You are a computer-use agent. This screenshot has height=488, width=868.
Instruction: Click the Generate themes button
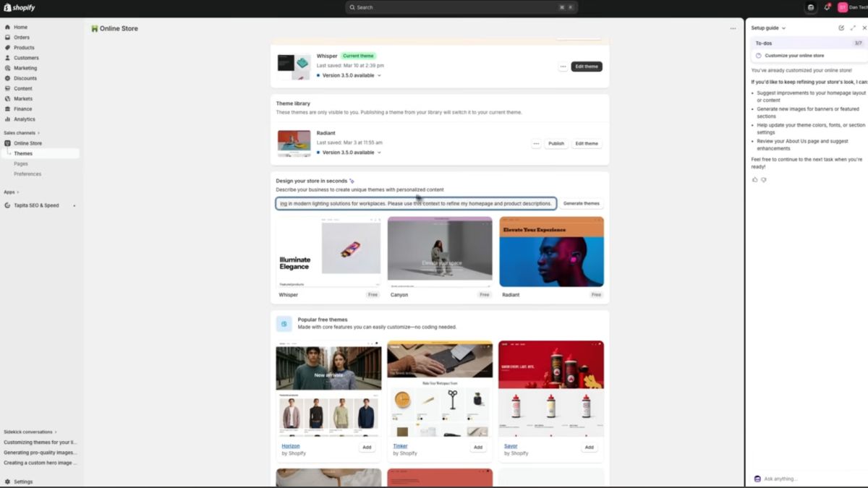pyautogui.click(x=582, y=203)
